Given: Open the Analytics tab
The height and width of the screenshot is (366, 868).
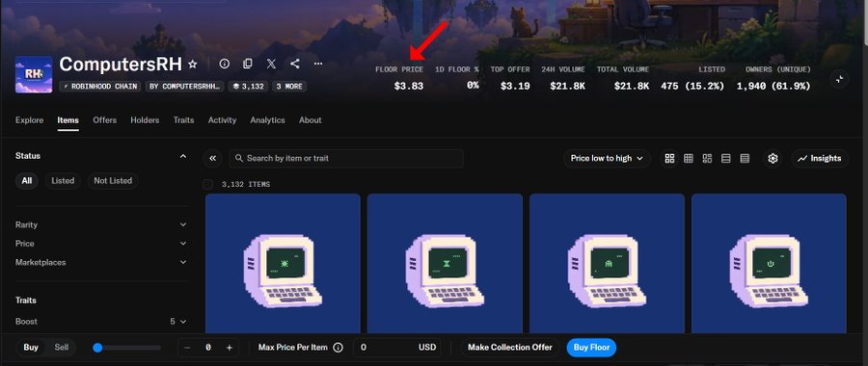Looking at the screenshot, I should point(267,120).
